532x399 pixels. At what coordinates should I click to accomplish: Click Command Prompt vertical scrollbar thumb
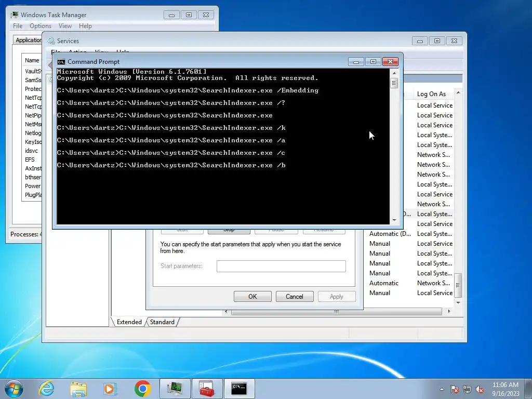pyautogui.click(x=394, y=83)
